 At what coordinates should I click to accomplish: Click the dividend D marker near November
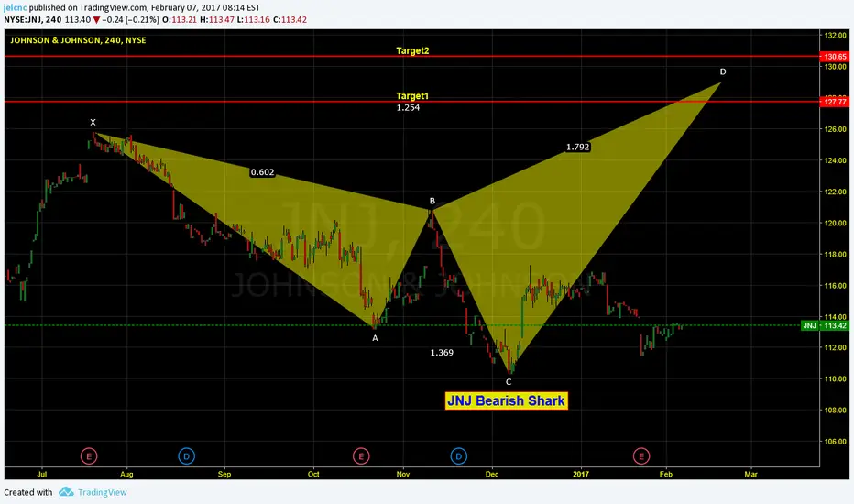tap(458, 456)
